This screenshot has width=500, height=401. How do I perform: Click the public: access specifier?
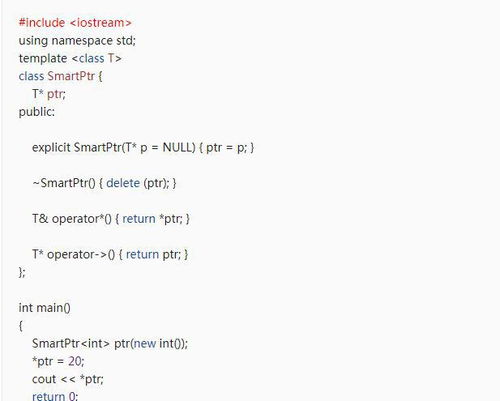(x=37, y=112)
